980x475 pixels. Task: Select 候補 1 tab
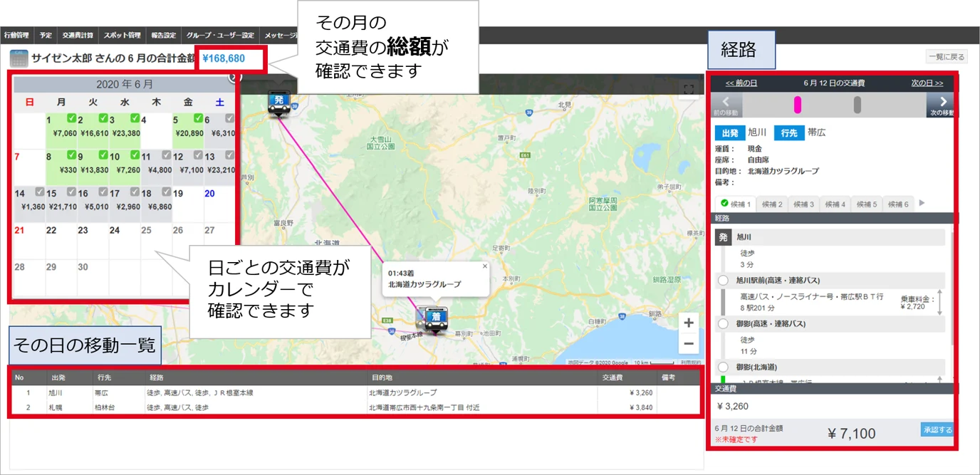tap(735, 204)
